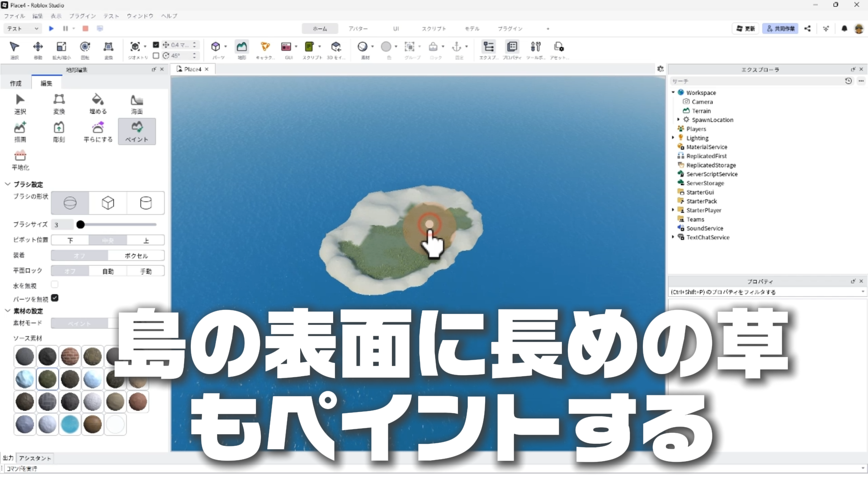The height and width of the screenshot is (488, 868).
Task: Click the エクスプローラ search field
Action: click(x=755, y=81)
